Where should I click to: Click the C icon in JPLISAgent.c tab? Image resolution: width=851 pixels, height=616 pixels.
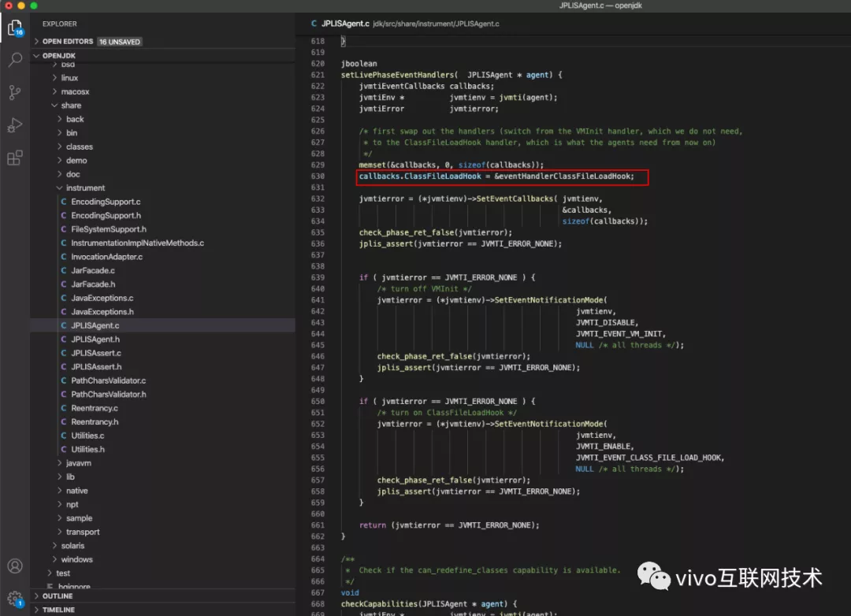(x=314, y=24)
